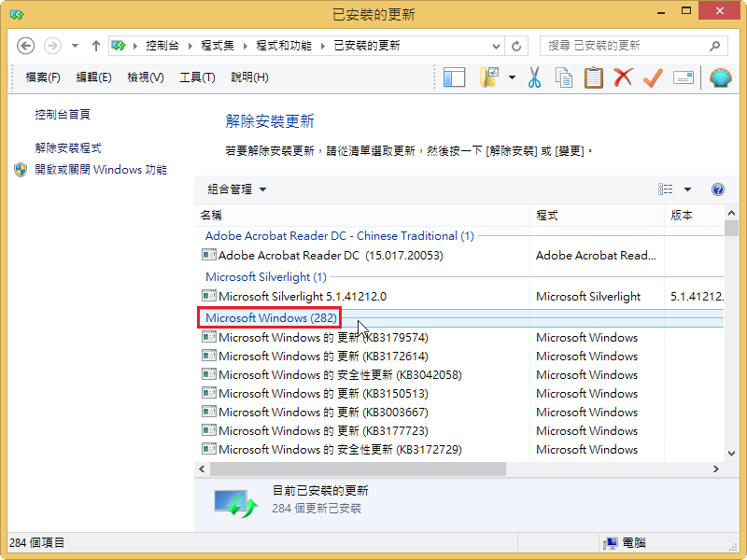Click the horizontal scrollbar right arrow

tap(715, 469)
